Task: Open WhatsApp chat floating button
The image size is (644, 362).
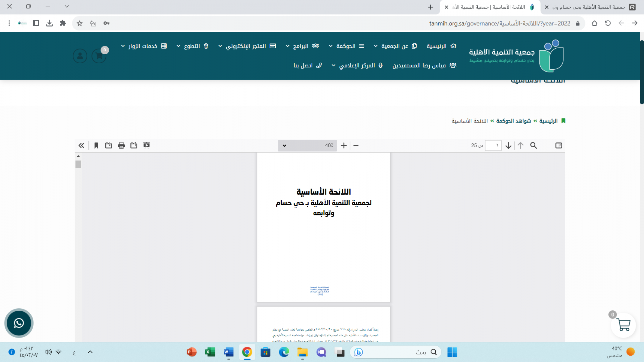Action: (19, 323)
